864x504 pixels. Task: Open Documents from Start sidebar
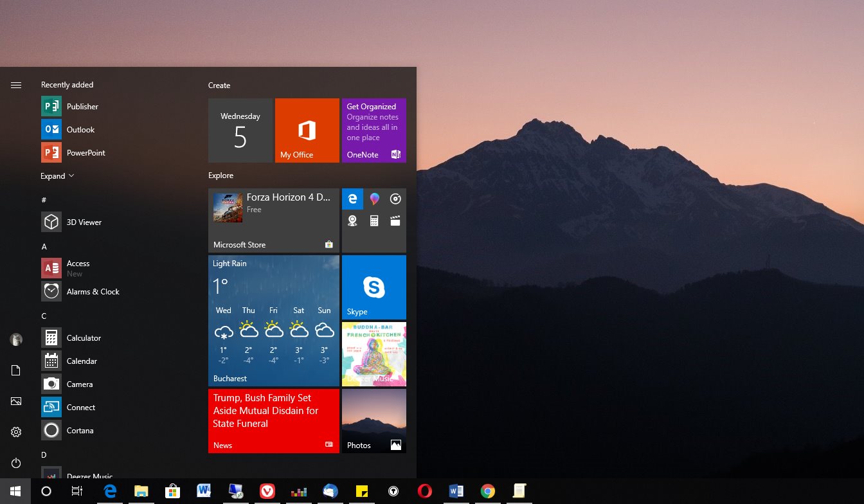click(x=16, y=370)
